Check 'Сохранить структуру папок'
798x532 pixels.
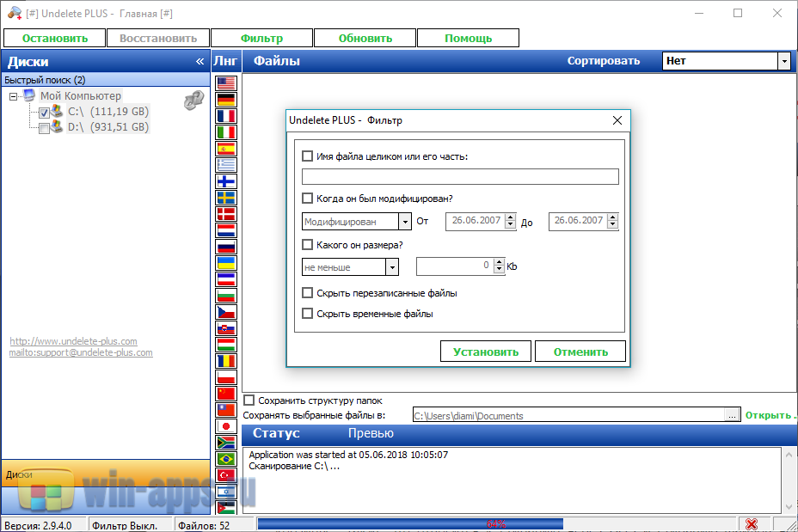[x=249, y=401]
